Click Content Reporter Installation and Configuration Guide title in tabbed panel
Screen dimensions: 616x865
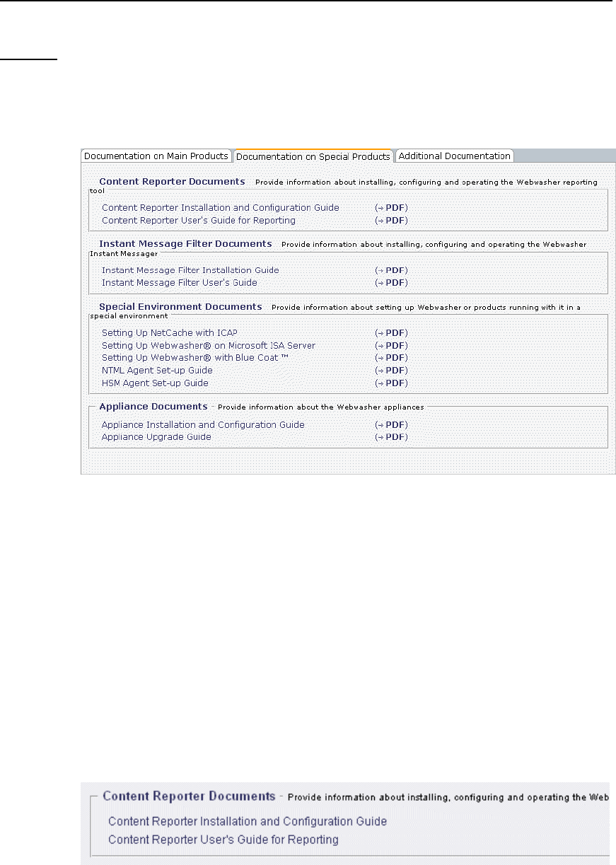[221, 208]
